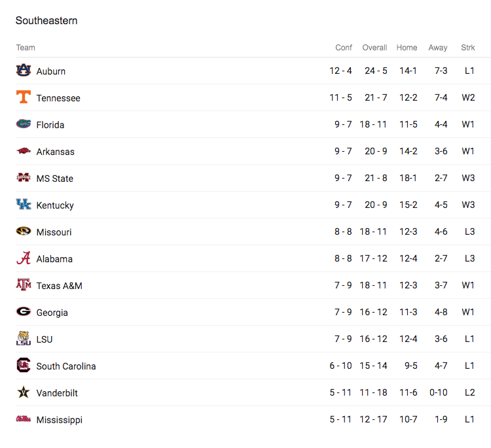The width and height of the screenshot is (491, 448).
Task: Click the Arkansas Razorbacks logo
Action: point(24,151)
